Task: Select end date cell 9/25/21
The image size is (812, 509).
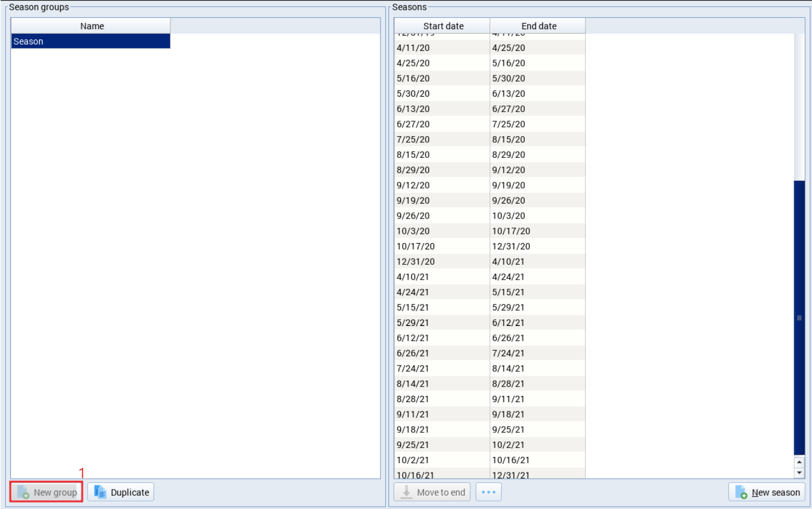Action: click(537, 430)
